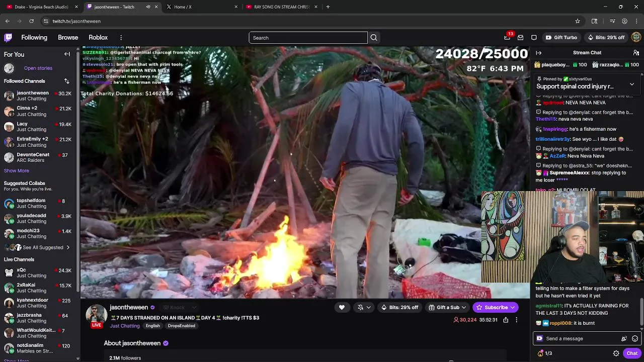The height and width of the screenshot is (362, 644).
Task: Share the stream via the share icon
Action: [x=506, y=320]
